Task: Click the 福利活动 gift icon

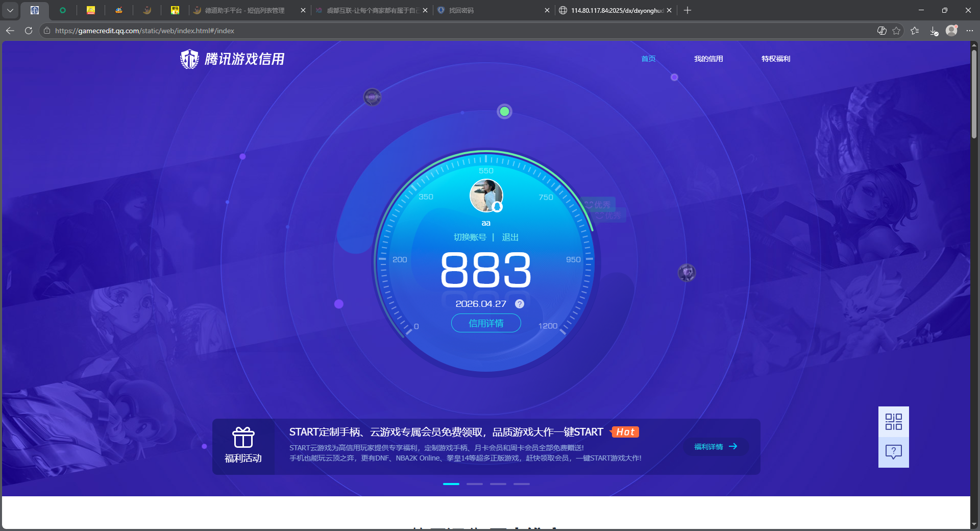Action: 243,438
